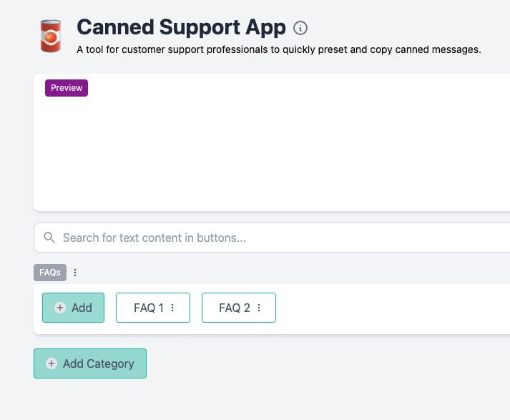Click the app description subtitle text
Image resolution: width=510 pixels, height=420 pixels.
279,50
